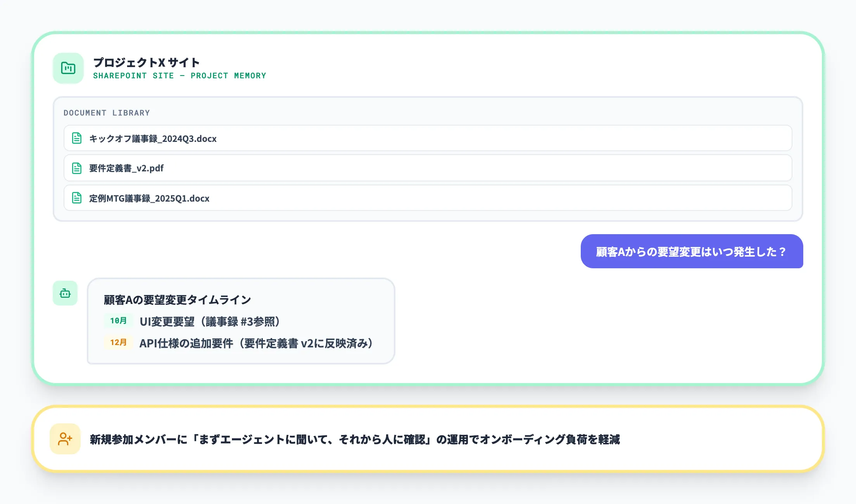Click the DOCUMENT LIBRARY section header

(107, 112)
